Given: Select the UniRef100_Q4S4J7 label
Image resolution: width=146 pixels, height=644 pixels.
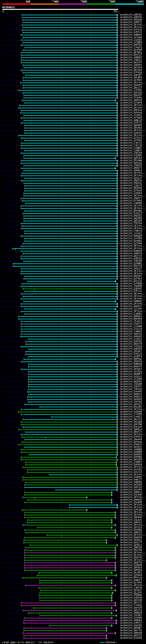Looking at the screenshot, I should tap(131, 178).
